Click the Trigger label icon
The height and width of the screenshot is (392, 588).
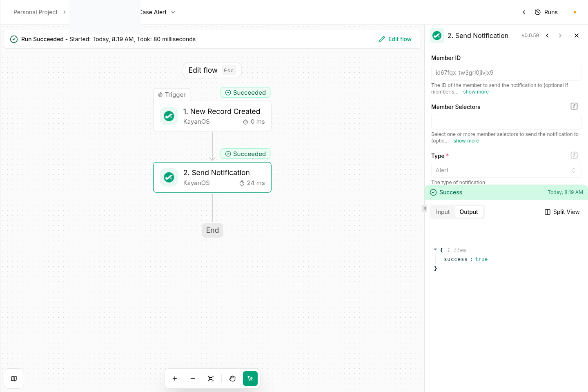pyautogui.click(x=160, y=95)
